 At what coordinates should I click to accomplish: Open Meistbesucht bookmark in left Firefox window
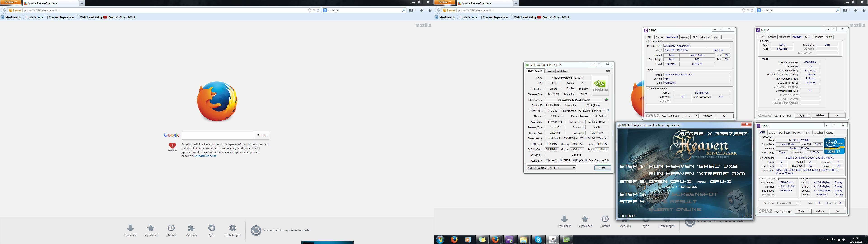[11, 17]
